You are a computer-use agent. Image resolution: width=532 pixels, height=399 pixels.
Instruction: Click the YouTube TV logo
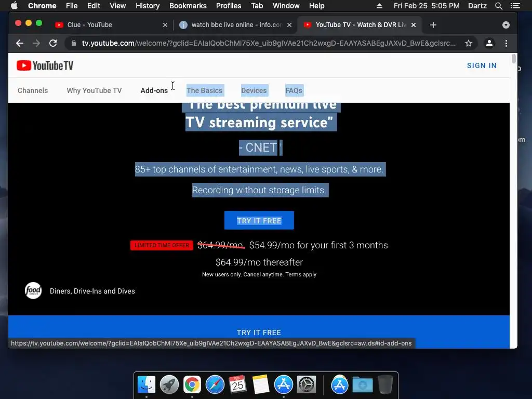click(x=45, y=65)
